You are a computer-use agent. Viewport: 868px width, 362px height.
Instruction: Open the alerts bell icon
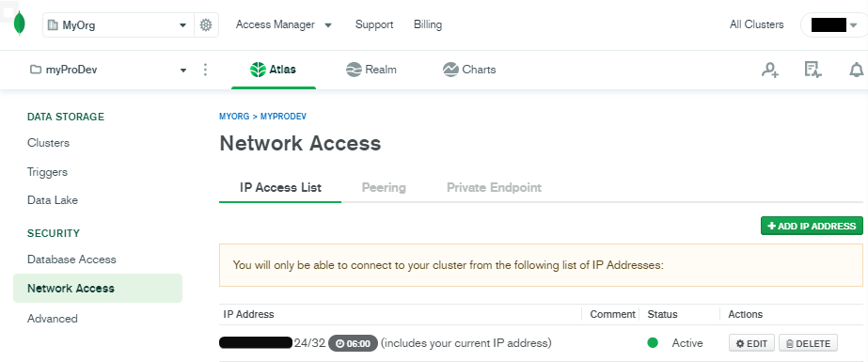click(857, 70)
